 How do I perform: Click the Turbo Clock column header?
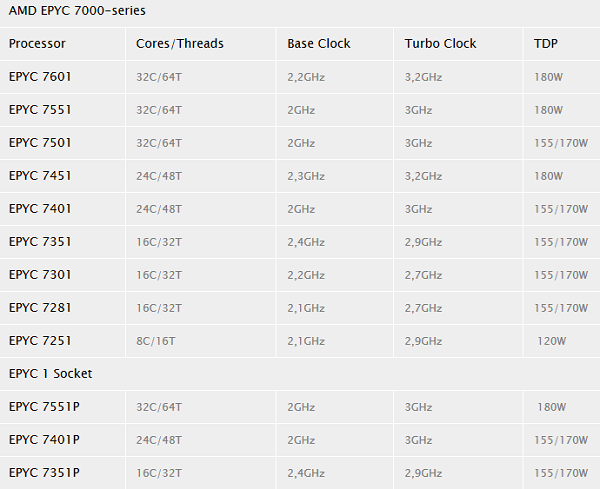click(441, 44)
